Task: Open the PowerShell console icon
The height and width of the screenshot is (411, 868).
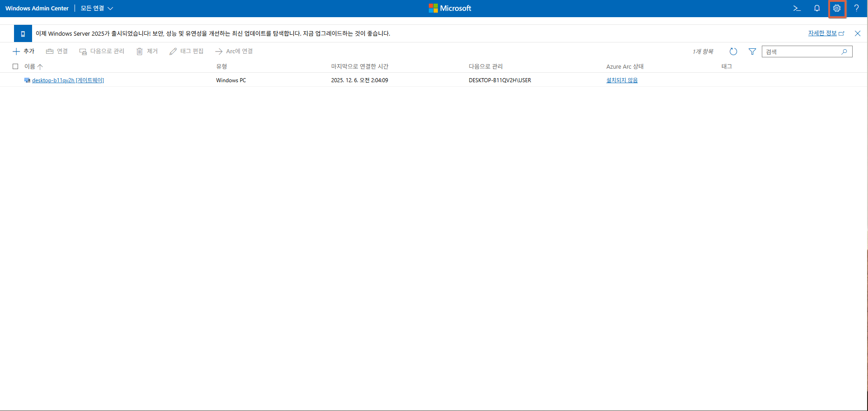Action: (797, 8)
